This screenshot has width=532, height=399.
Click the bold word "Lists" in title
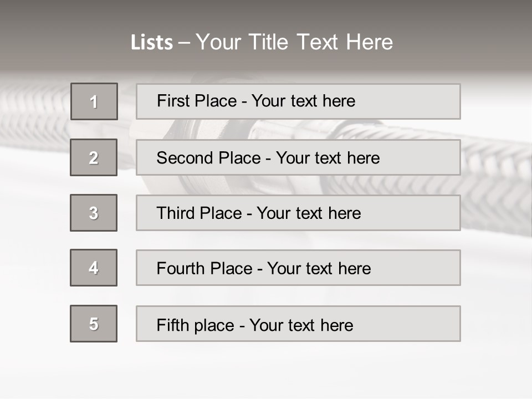pyautogui.click(x=151, y=43)
